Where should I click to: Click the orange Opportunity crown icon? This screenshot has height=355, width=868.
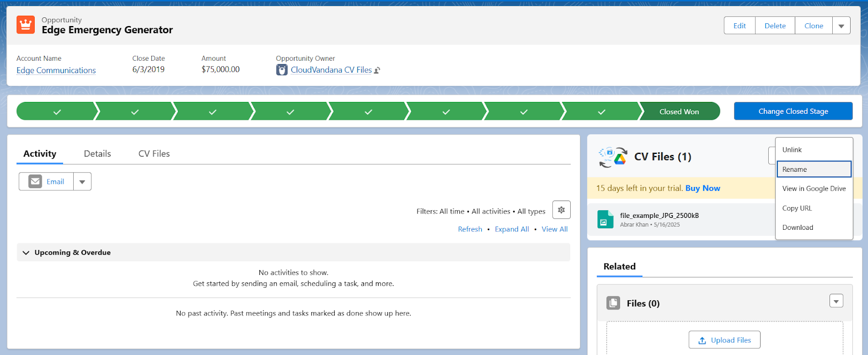coord(25,25)
